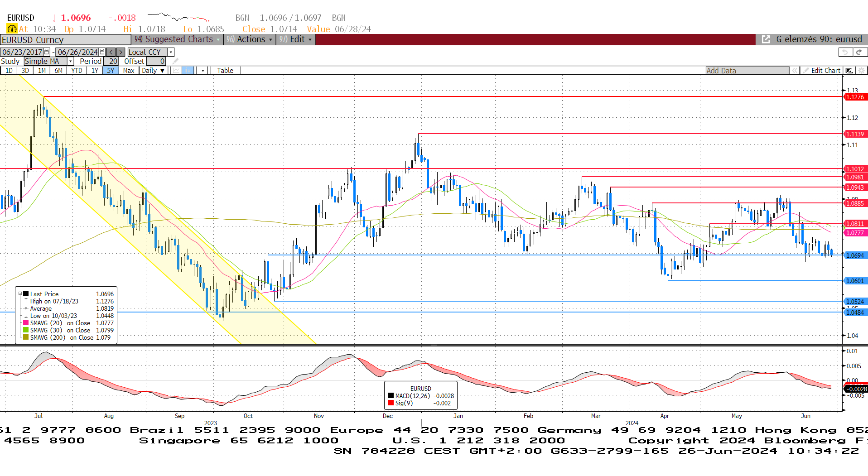Open the Daily periodicity dropdown

click(153, 71)
